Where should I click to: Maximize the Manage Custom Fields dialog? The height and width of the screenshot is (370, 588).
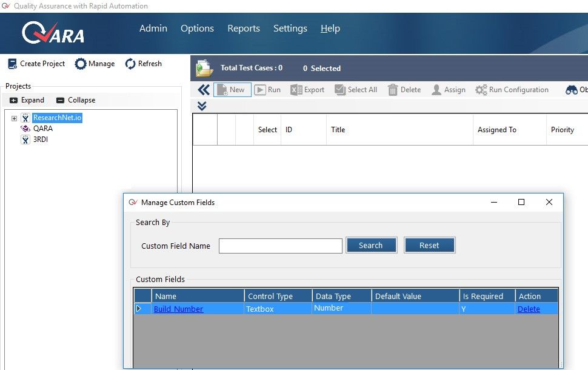tap(521, 202)
